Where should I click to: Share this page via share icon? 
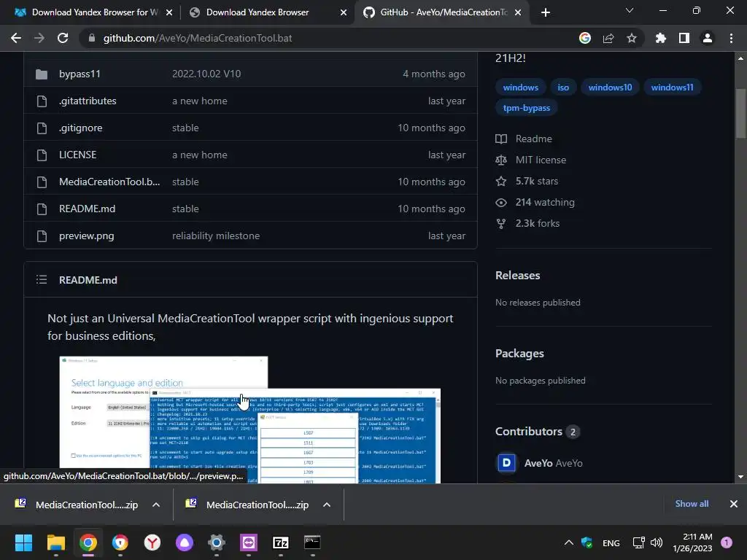[x=608, y=38]
